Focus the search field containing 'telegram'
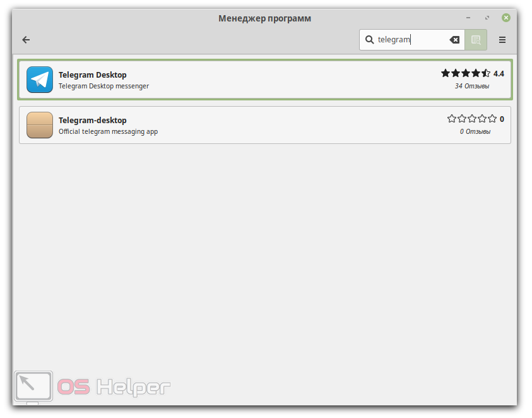This screenshot has height=418, width=532. 410,40
